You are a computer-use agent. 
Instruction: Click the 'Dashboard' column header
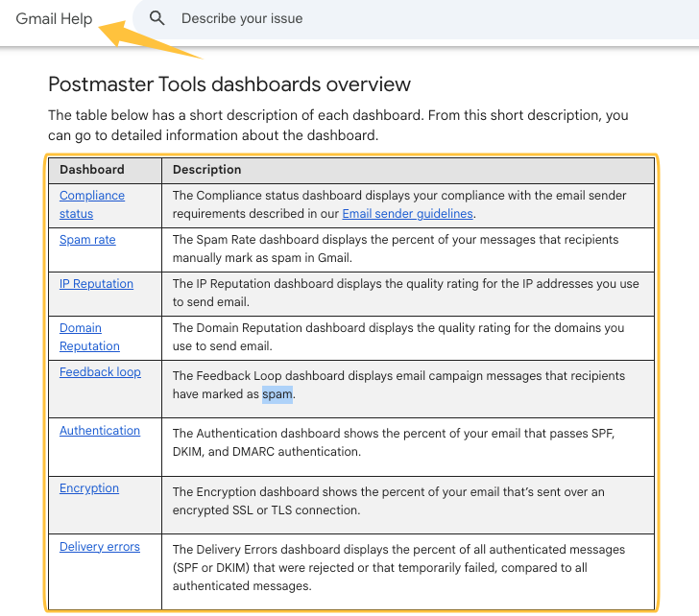point(92,169)
